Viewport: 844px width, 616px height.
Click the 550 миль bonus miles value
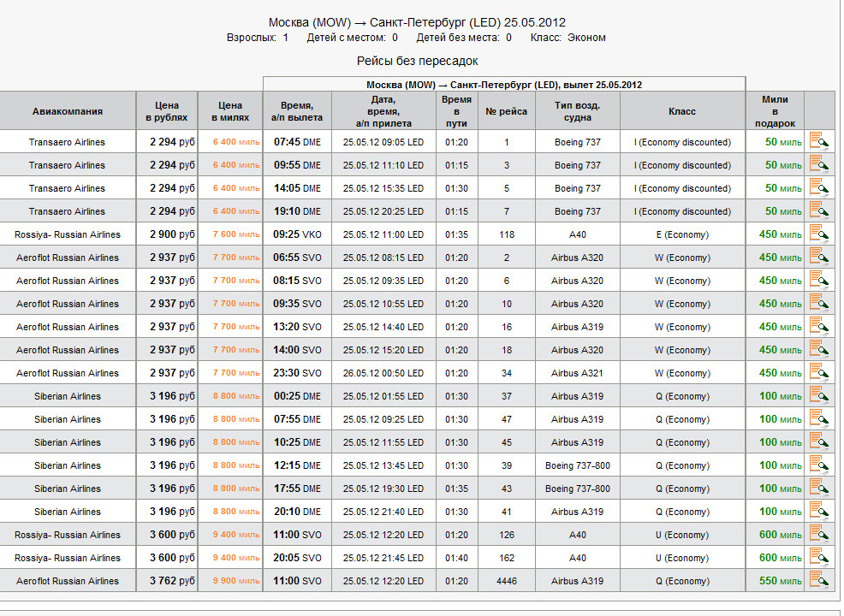click(781, 581)
